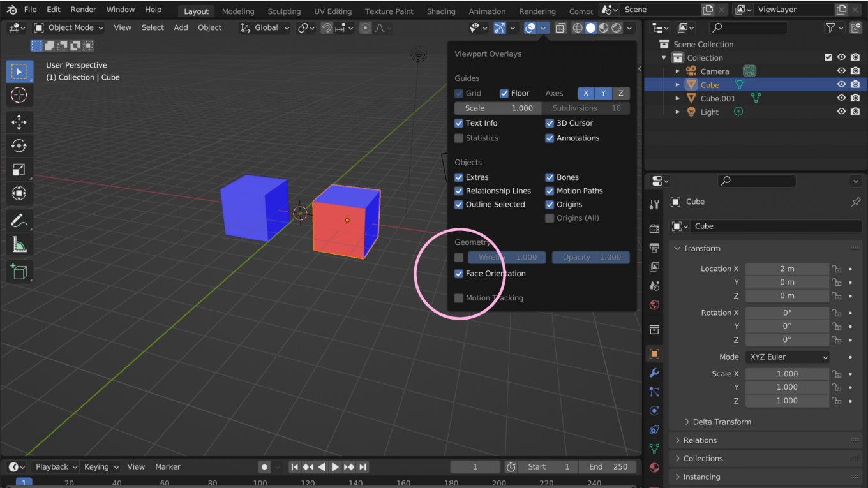Switch viewport to wireframe shading
This screenshot has height=488, width=868.
(x=577, y=27)
